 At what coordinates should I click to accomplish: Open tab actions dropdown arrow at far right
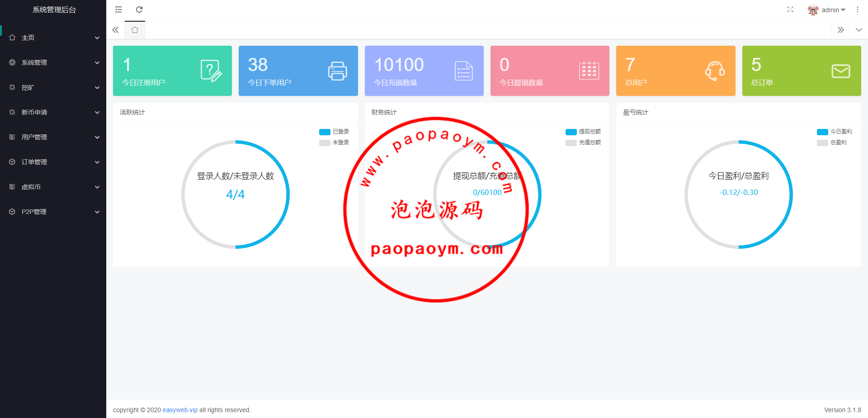[859, 30]
